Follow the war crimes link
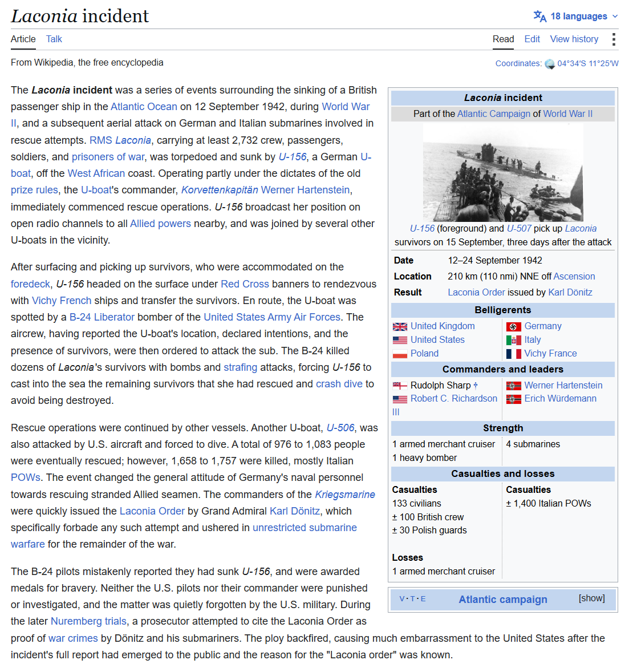The width and height of the screenshot is (629, 672). (73, 638)
